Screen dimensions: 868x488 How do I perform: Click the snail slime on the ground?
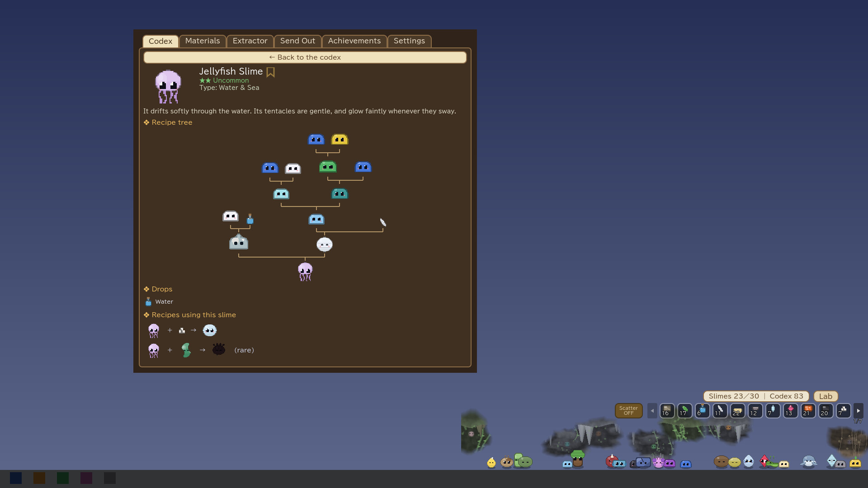click(x=506, y=462)
